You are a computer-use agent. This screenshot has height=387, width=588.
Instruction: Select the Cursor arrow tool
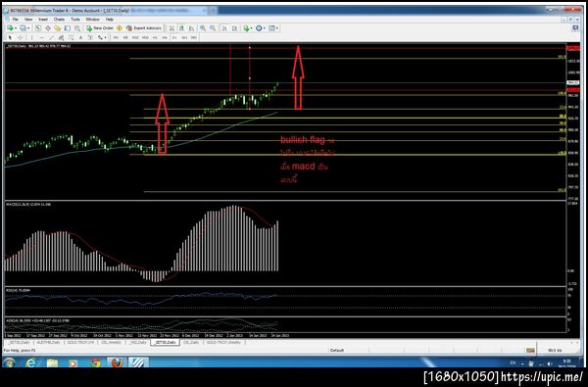click(x=10, y=37)
